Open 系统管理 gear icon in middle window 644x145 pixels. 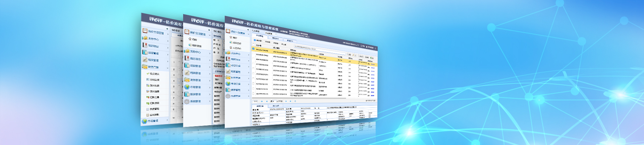[x=187, y=101]
